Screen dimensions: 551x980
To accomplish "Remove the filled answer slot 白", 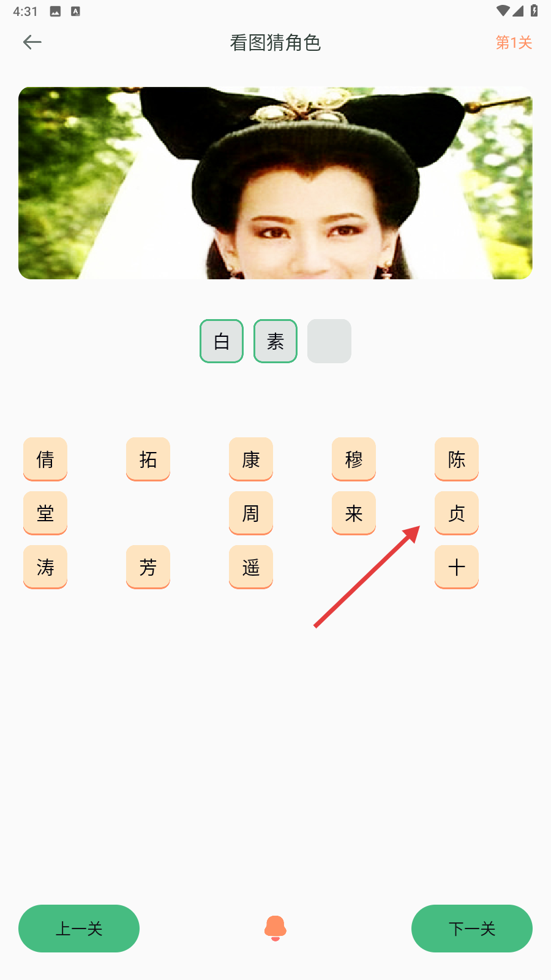I will coord(222,341).
